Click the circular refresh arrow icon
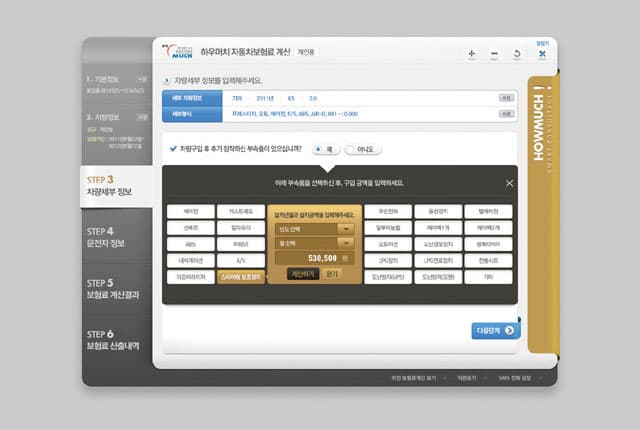Viewport: 640px width, 430px height. (x=517, y=53)
